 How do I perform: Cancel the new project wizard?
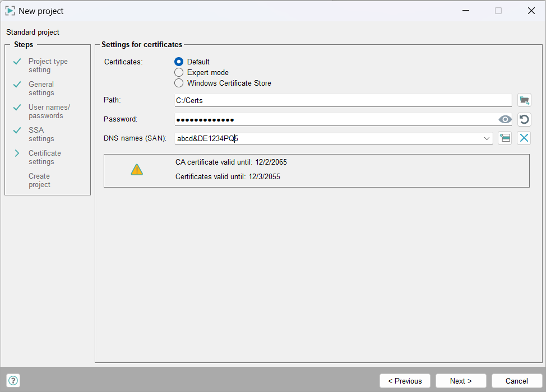point(517,381)
